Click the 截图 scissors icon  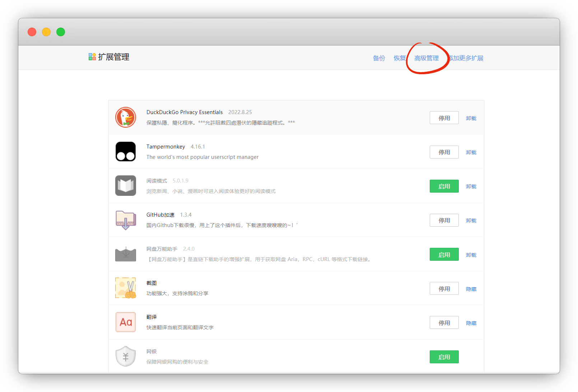coord(125,288)
